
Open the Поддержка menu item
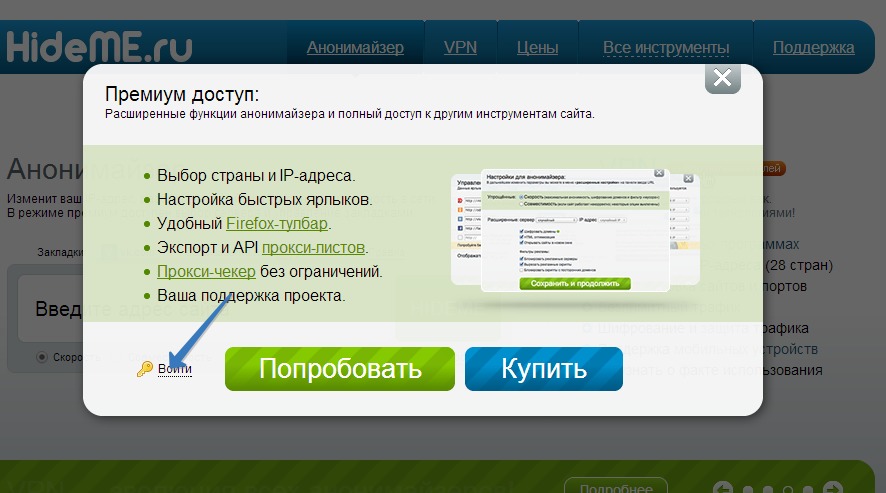(813, 47)
